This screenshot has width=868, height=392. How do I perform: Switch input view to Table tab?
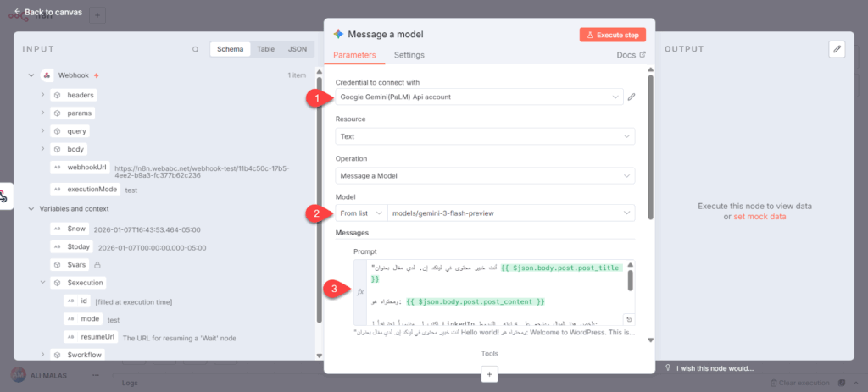(265, 49)
